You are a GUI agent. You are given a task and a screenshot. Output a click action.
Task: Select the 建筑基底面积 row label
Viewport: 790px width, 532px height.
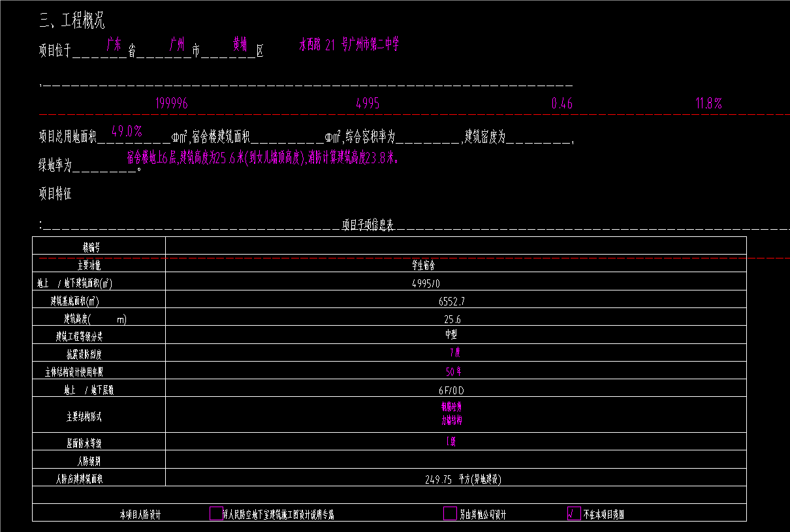click(75, 302)
